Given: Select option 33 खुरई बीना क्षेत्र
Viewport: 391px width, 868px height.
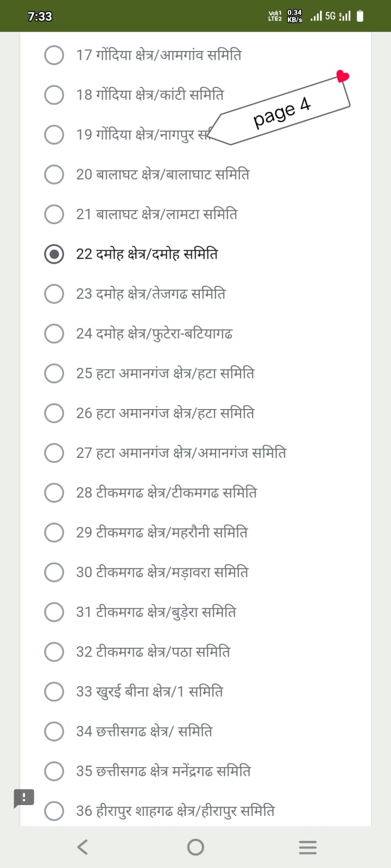Looking at the screenshot, I should click(54, 692).
